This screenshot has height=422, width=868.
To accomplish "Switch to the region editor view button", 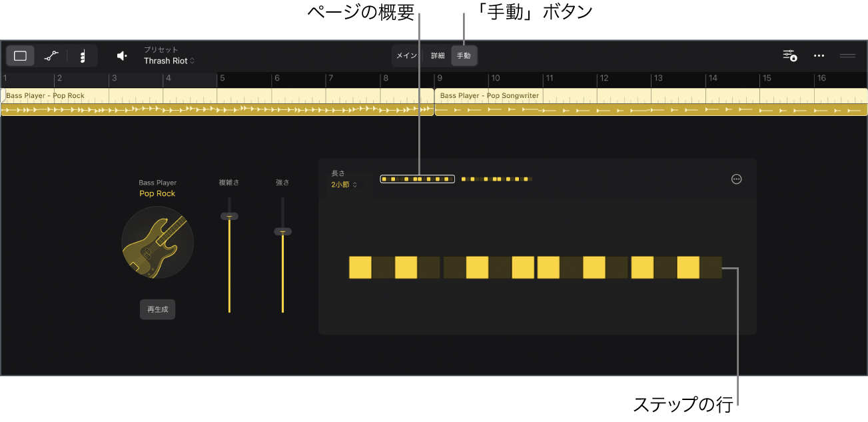I will (x=20, y=56).
